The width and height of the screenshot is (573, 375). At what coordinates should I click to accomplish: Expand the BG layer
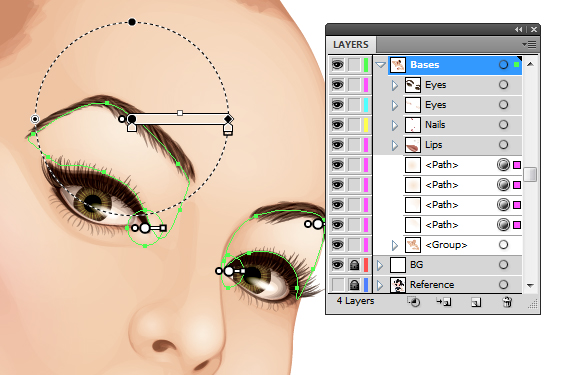380,265
